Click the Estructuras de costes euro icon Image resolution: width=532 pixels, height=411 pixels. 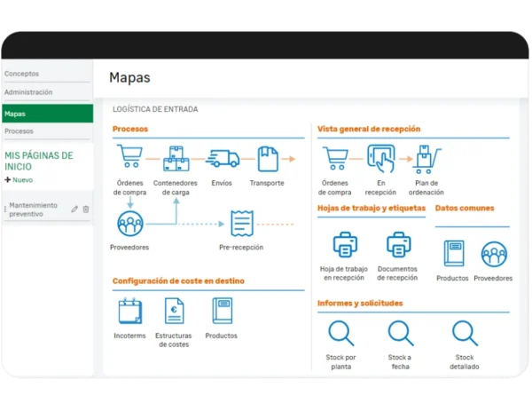pyautogui.click(x=175, y=311)
